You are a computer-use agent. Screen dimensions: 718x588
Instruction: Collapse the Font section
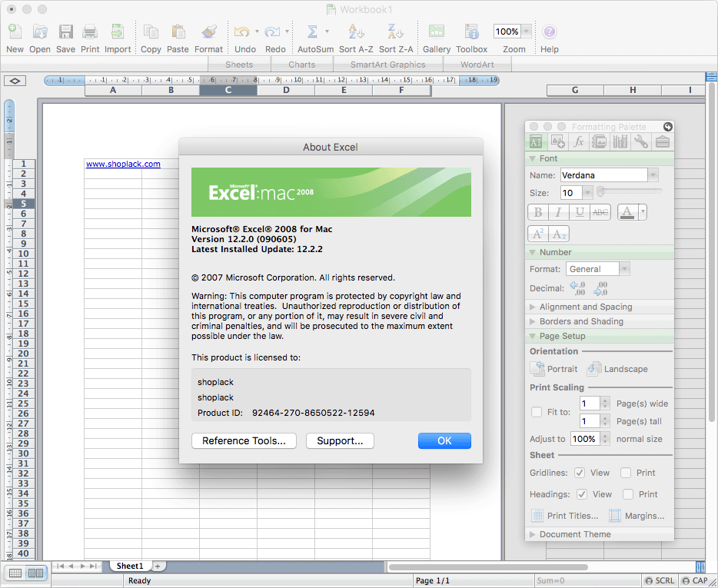tap(533, 158)
